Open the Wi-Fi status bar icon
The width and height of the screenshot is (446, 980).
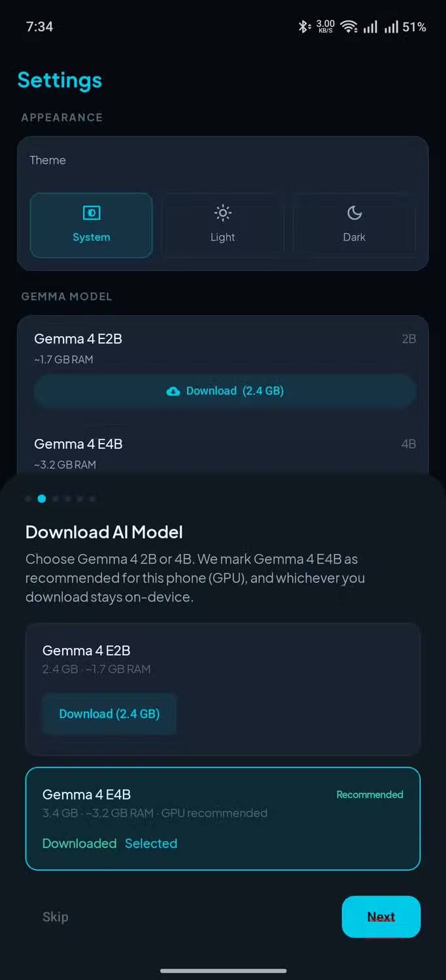tap(349, 27)
